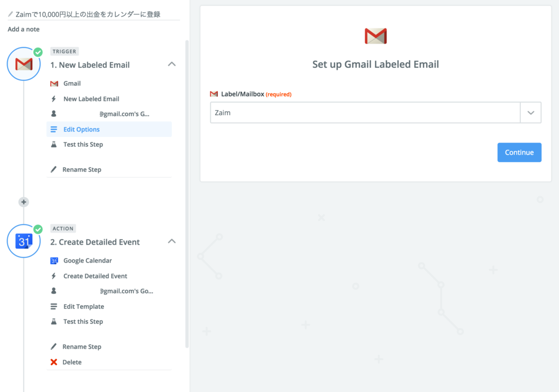The image size is (559, 392).
Task: Click the Gmail trigger step circle icon
Action: click(24, 64)
